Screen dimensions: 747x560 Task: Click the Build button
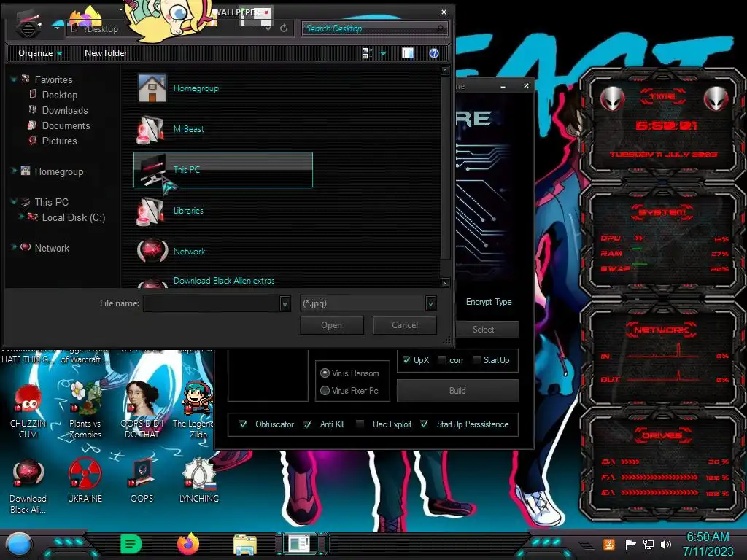pos(457,391)
